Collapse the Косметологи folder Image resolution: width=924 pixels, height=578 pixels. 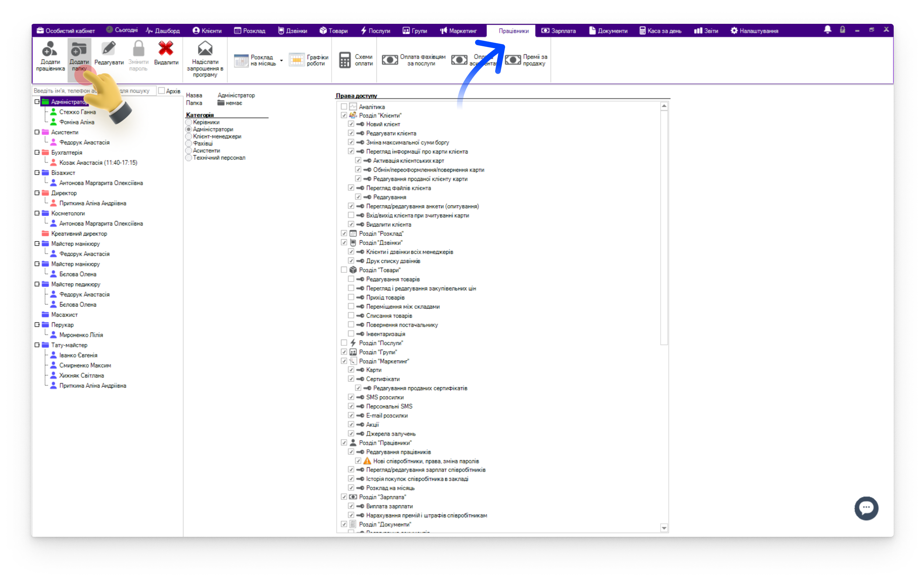click(x=37, y=213)
